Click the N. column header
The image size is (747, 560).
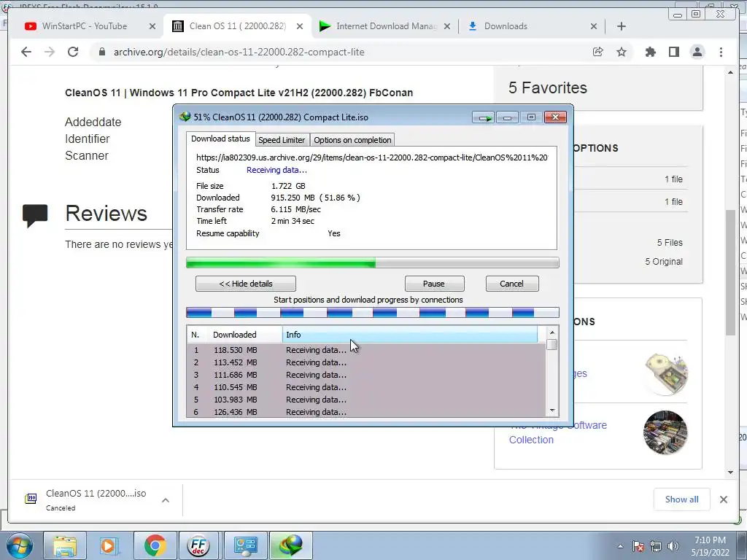(x=198, y=335)
